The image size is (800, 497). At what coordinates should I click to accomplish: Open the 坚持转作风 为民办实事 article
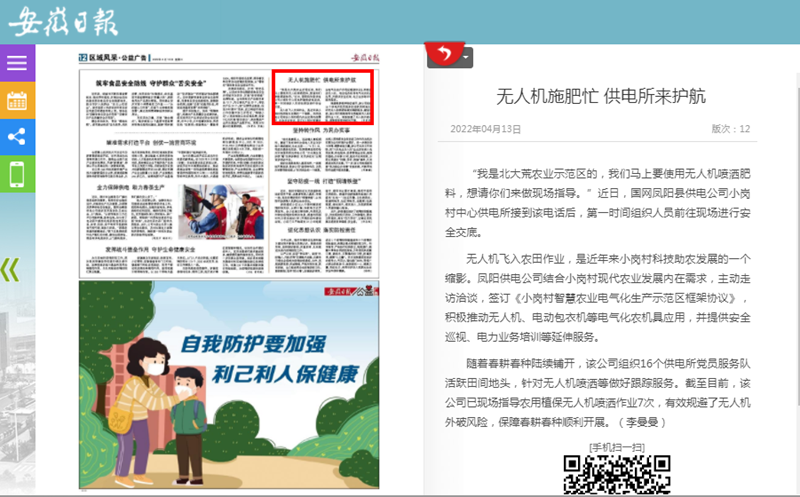tap(321, 131)
